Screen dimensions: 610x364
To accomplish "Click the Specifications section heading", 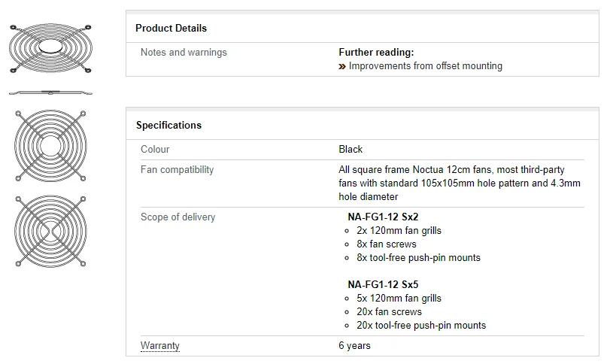I will pyautogui.click(x=168, y=126).
